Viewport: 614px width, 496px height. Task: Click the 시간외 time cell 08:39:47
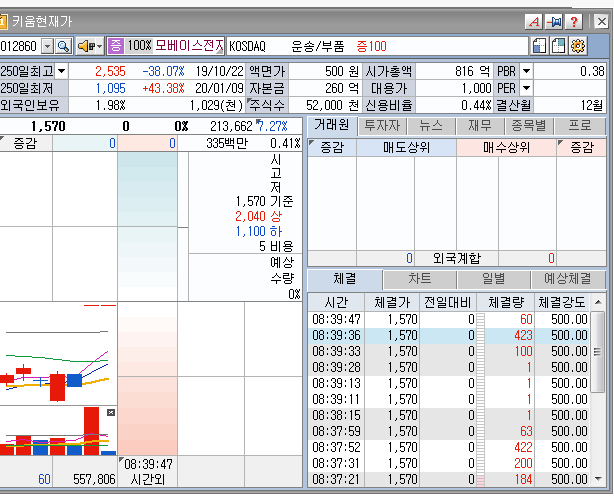tap(148, 464)
